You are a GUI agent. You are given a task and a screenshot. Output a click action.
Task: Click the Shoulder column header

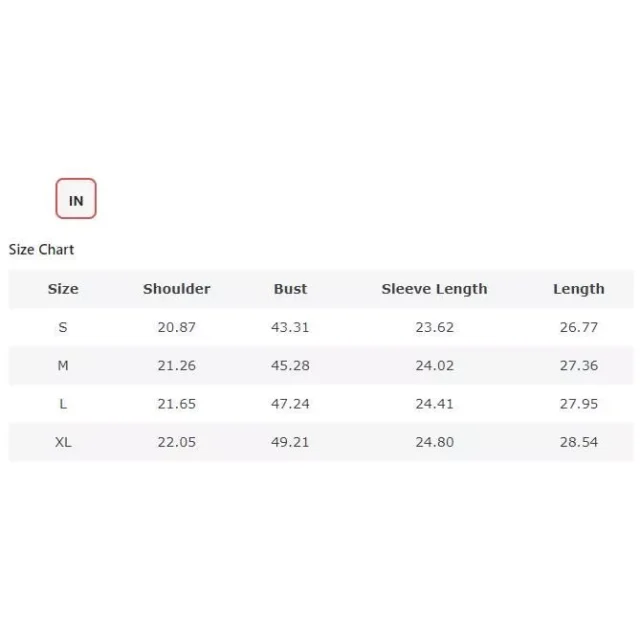coord(177,289)
